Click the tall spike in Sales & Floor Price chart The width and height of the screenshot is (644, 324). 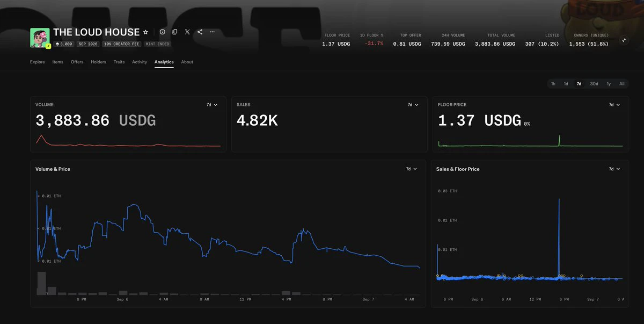coord(559,238)
